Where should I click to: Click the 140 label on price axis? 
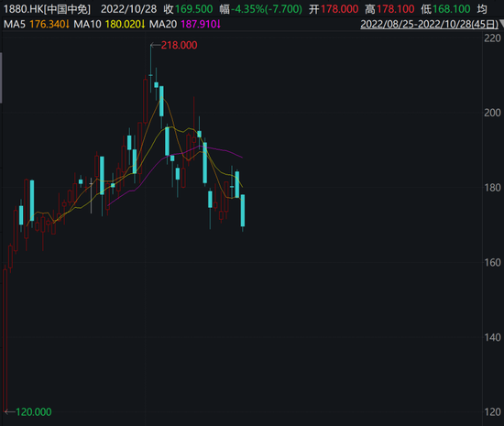tap(492, 337)
